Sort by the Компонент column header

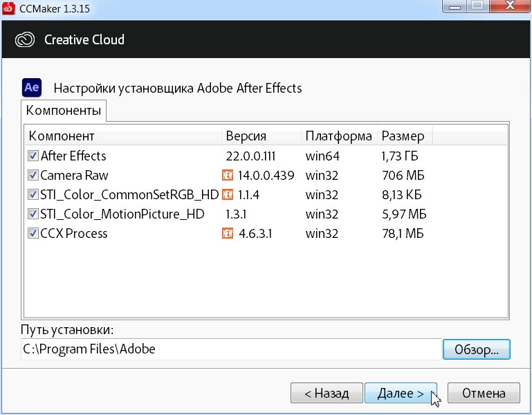123,136
